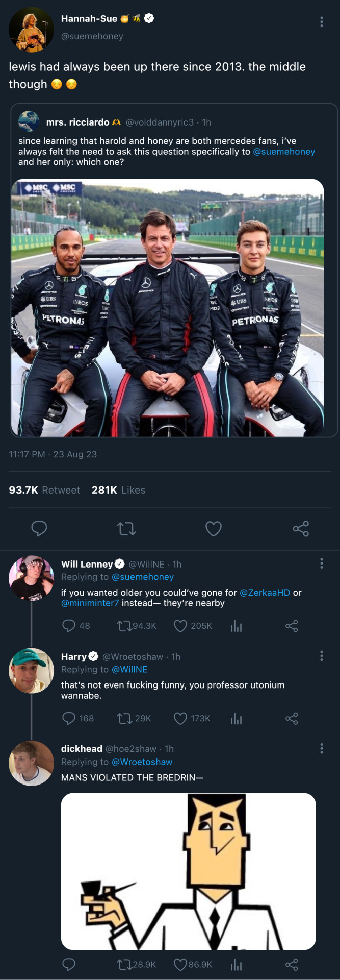Retweet the main Hannah-Sue tweet
The width and height of the screenshot is (340, 980).
pyautogui.click(x=126, y=528)
